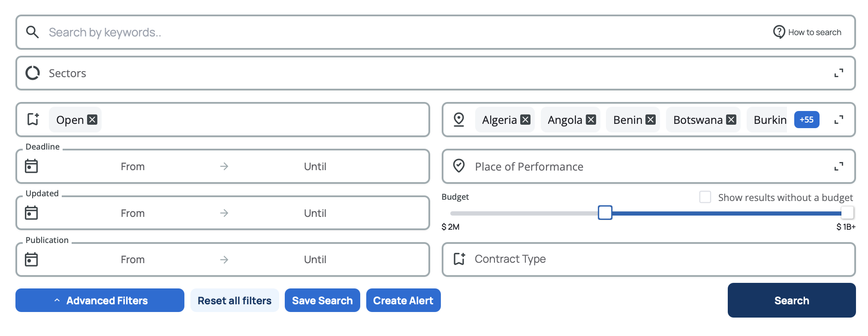This screenshot has height=336, width=868.
Task: Click the Search by keywords field
Action: pyautogui.click(x=386, y=32)
